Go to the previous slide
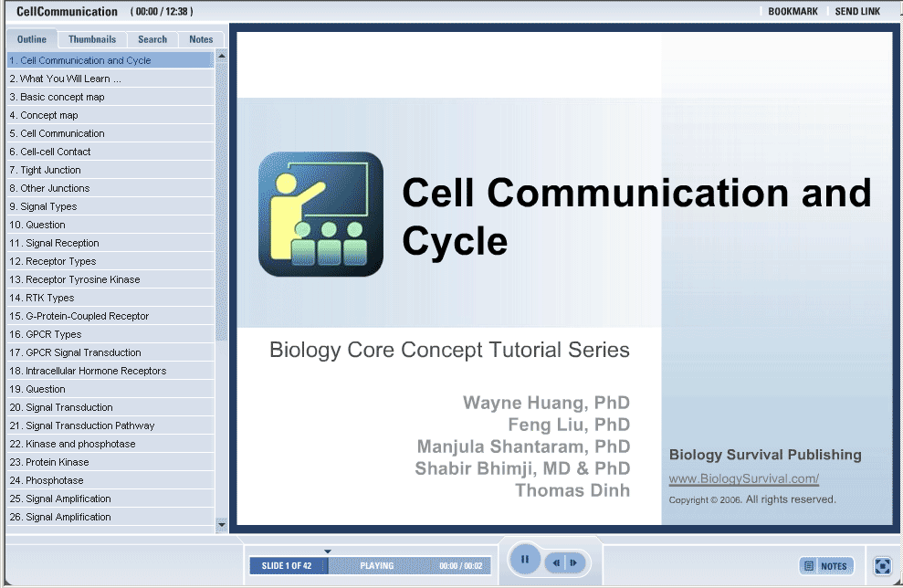 (556, 563)
